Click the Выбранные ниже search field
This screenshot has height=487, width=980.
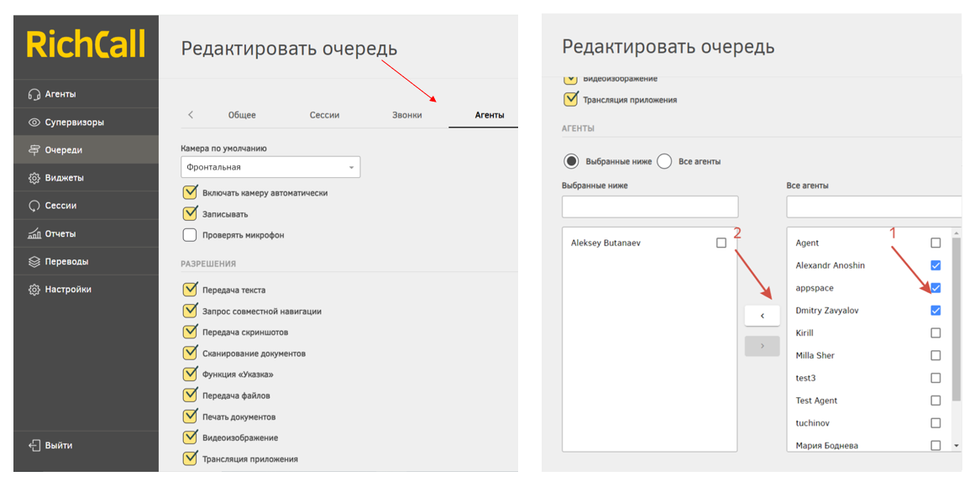650,207
